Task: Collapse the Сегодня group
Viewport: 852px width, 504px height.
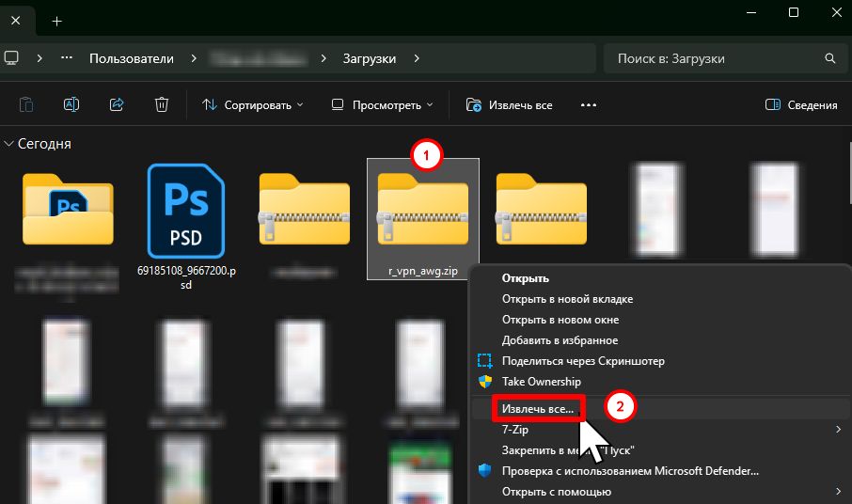Action: point(10,144)
